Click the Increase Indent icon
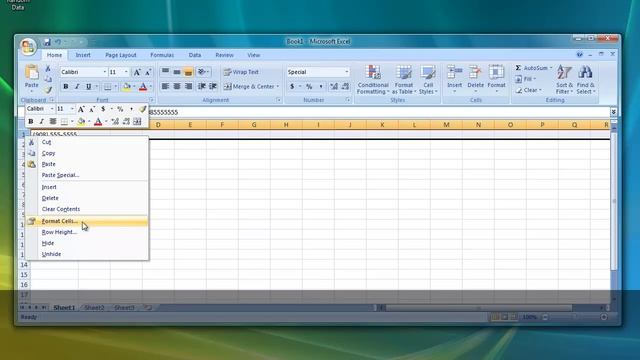Image resolution: width=640 pixels, height=360 pixels. coord(213,87)
